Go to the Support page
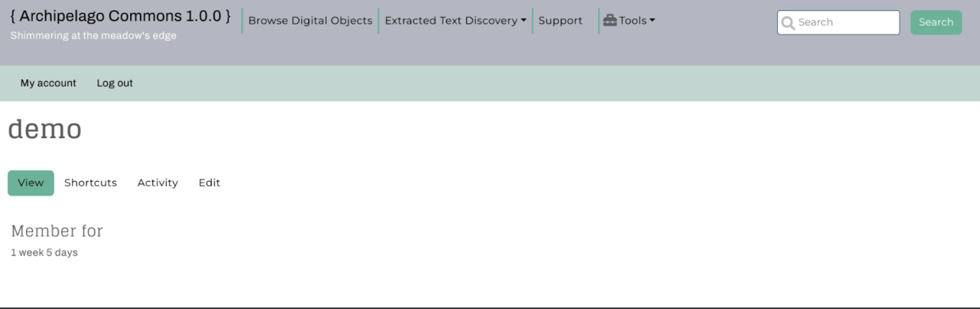This screenshot has height=309, width=980. tap(560, 21)
